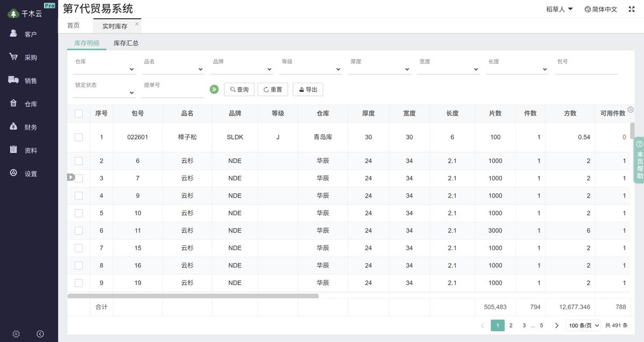
Task: Open the 销售 truck icon
Action: click(14, 80)
